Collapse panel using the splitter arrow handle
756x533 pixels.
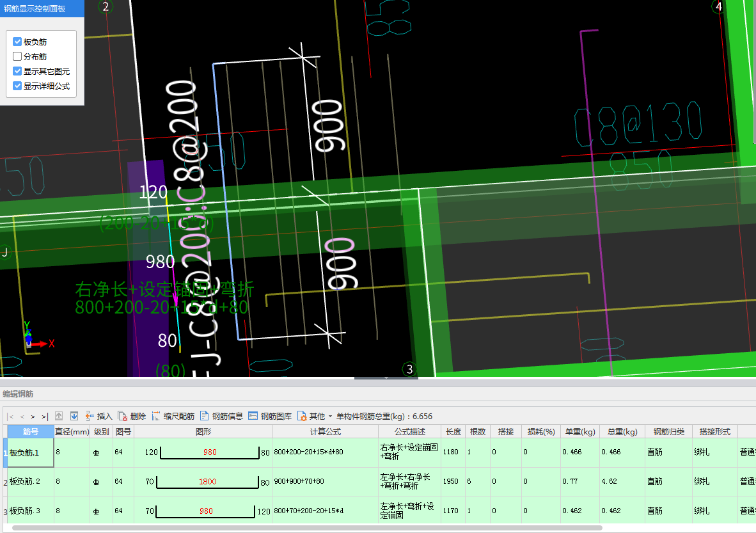(x=386, y=378)
